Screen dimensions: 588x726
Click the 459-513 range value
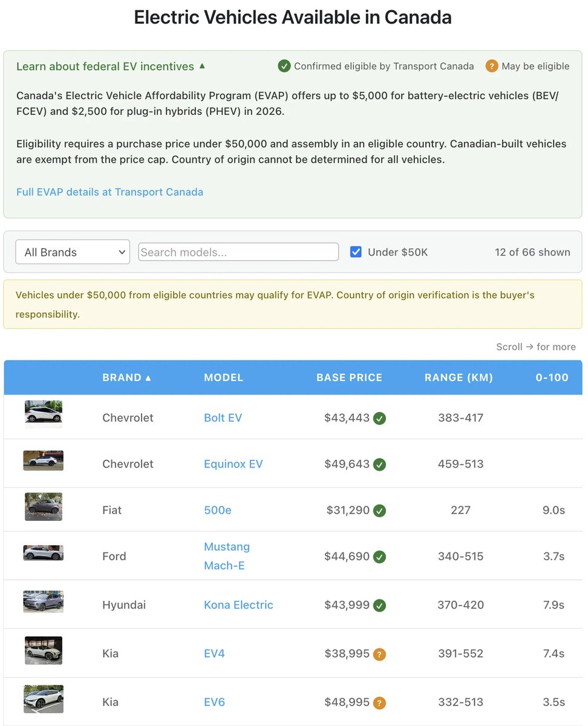click(460, 464)
